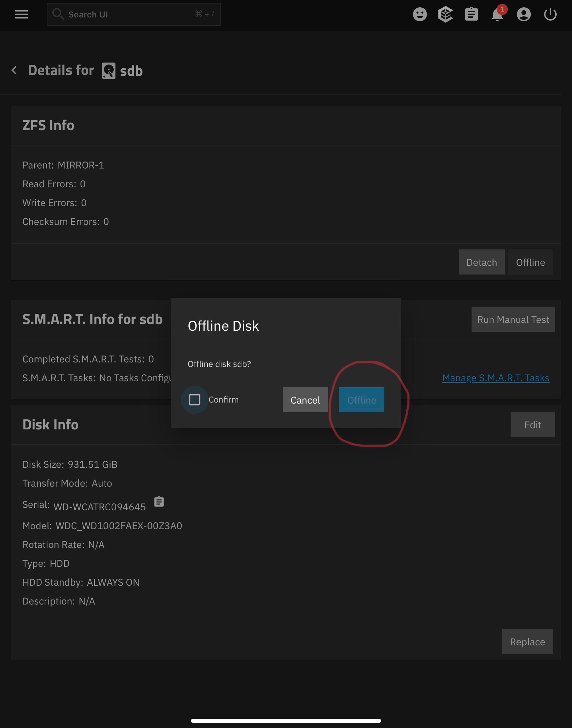Click Run Manual Test button
The image size is (572, 728).
[x=513, y=320]
